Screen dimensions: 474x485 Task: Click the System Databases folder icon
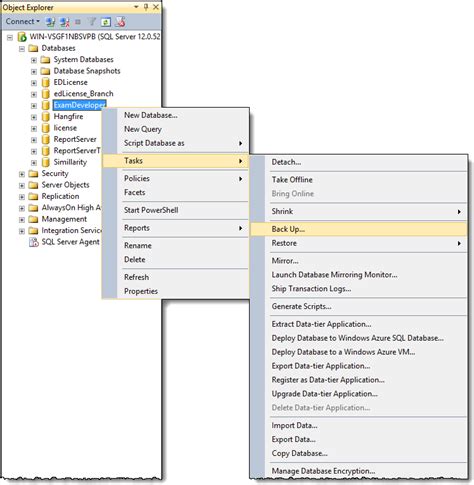(45, 60)
